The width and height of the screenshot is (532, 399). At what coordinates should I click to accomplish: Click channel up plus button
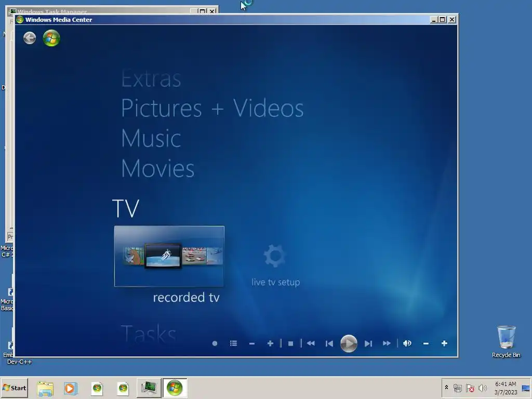pos(270,343)
